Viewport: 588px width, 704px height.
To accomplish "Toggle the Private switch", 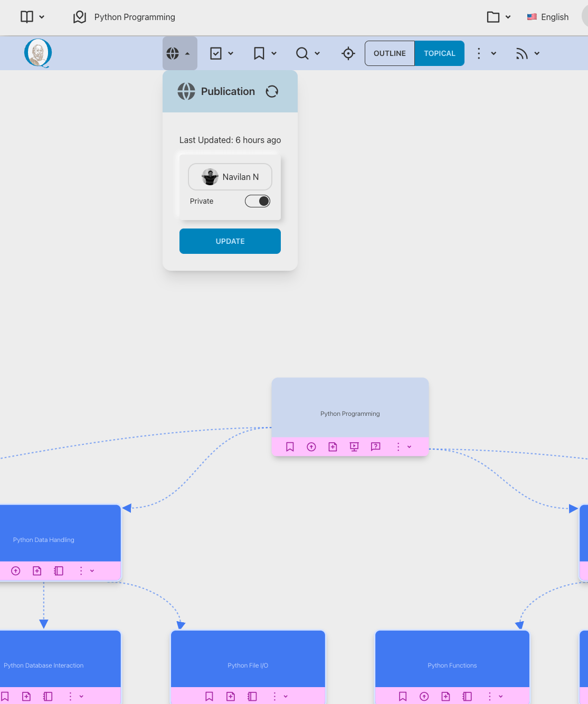I will click(x=258, y=201).
